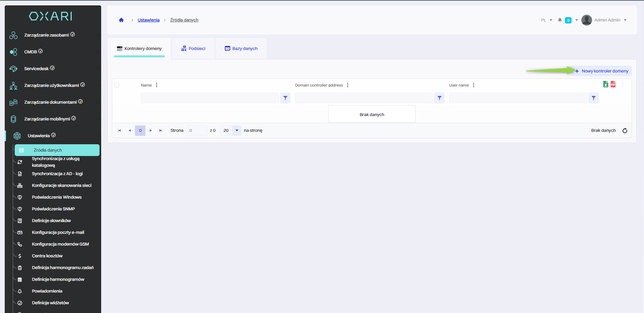
Task: Switch to the Podsieci tab
Action: pos(193,49)
